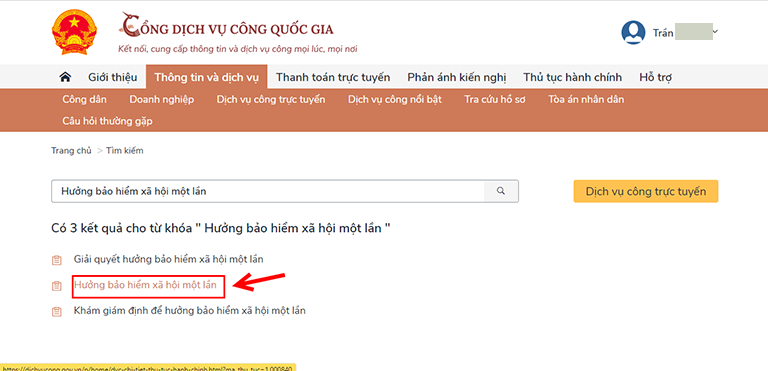Open Thanh toán trực tuyến menu
The image size is (768, 371).
point(333,77)
